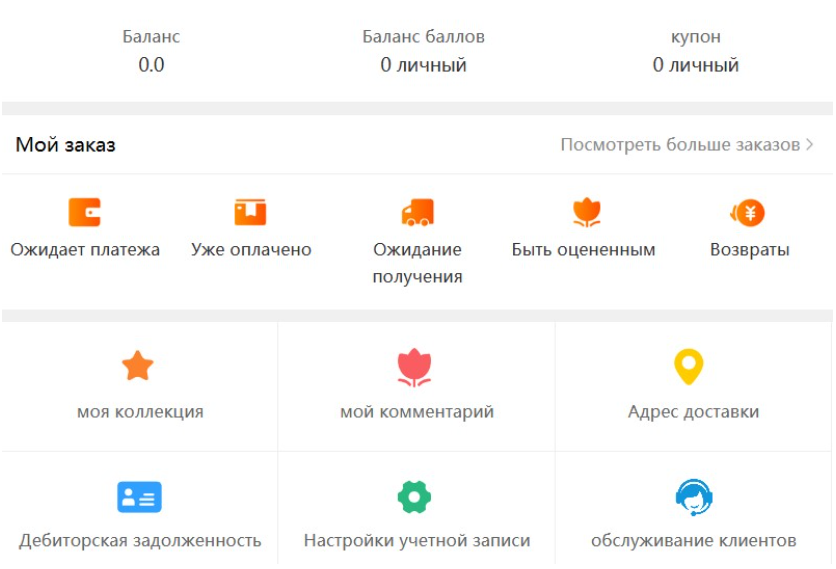Select the 'Ожидает платежа' label
836x569 pixels.
point(85,250)
